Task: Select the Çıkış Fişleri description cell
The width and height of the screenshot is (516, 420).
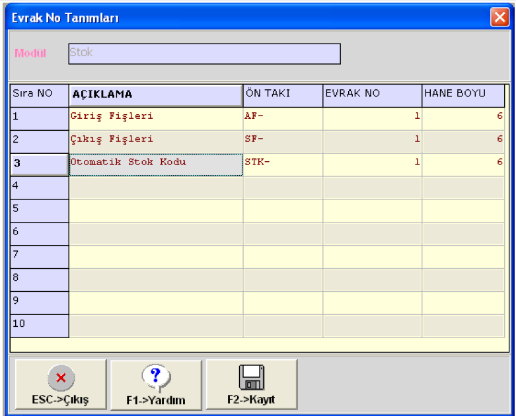Action: (x=156, y=141)
